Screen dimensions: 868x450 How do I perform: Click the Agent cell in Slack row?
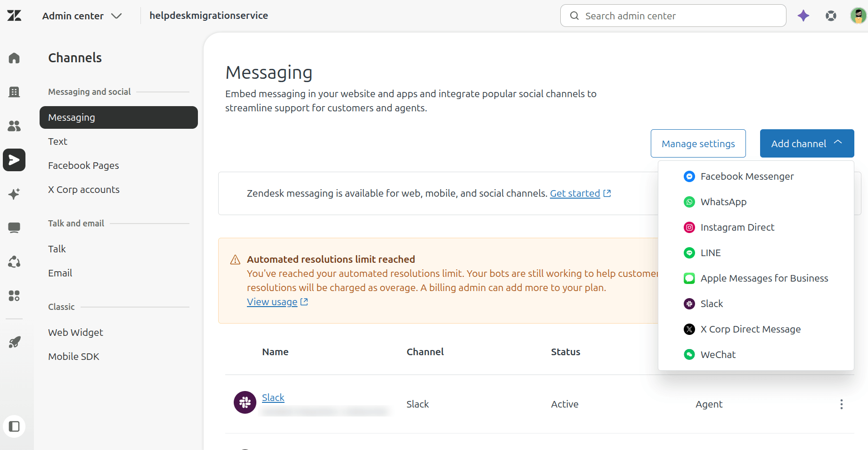(x=709, y=404)
